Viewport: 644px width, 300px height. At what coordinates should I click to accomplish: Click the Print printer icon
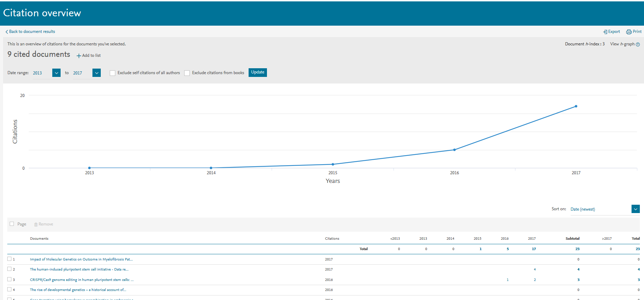click(x=629, y=32)
